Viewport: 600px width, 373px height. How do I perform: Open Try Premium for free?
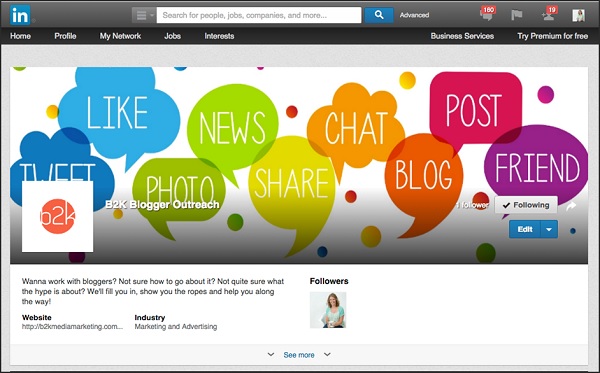tap(553, 36)
